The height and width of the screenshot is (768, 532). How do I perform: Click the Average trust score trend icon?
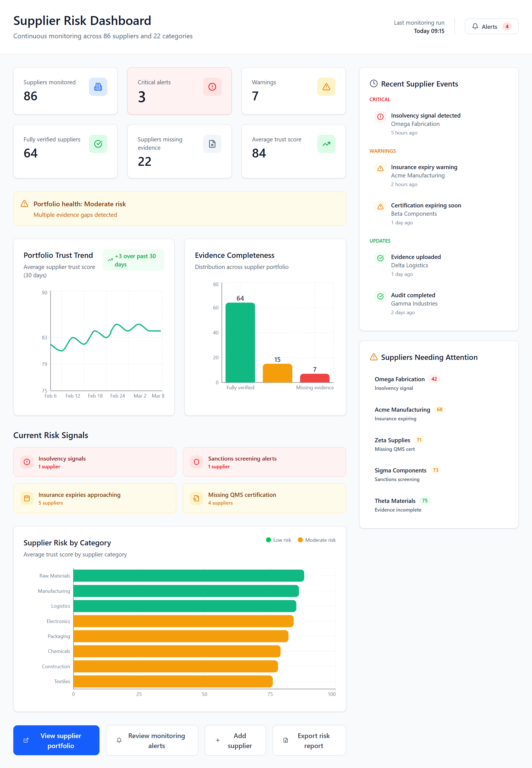pyautogui.click(x=326, y=144)
